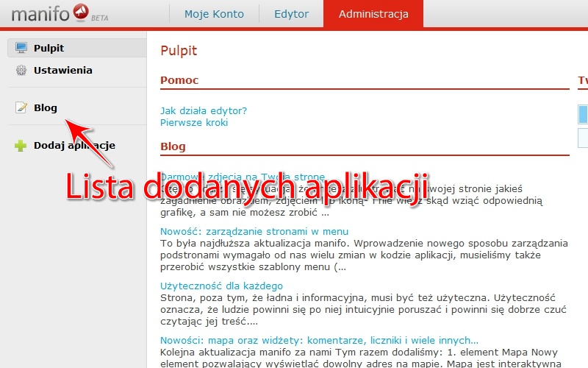Open 'Użyteczność dla każdego' blog post
The width and height of the screenshot is (588, 368).
coord(221,286)
